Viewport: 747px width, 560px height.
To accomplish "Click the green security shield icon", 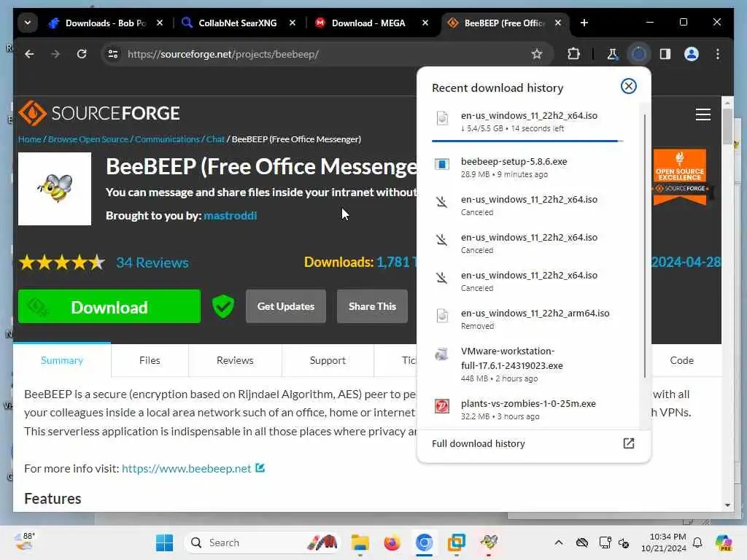I will tap(223, 306).
